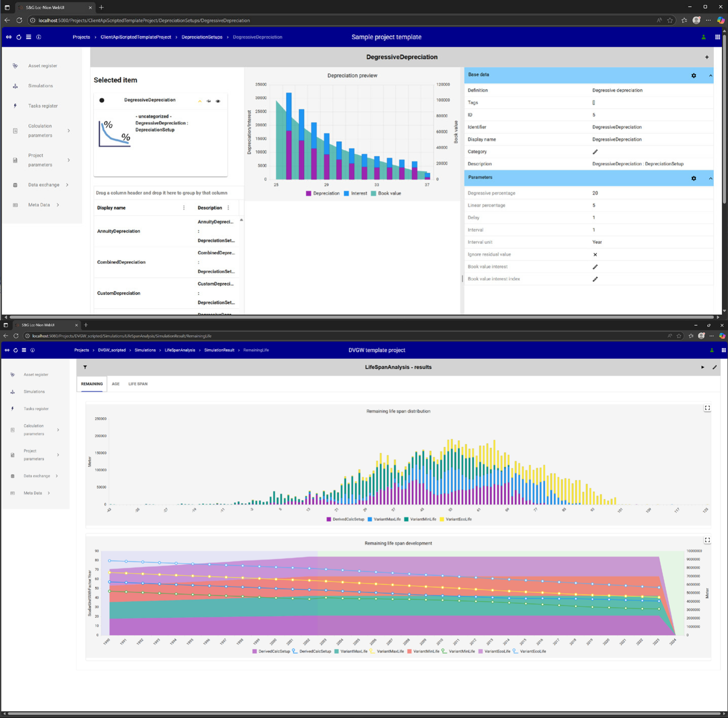Edit Category with its pencil icon
The image size is (728, 718).
pyautogui.click(x=595, y=152)
